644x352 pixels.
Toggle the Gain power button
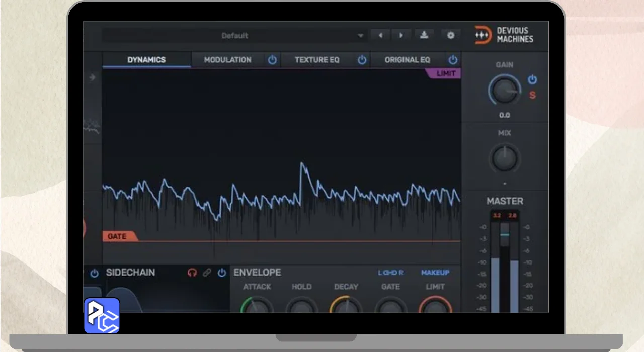pyautogui.click(x=532, y=79)
